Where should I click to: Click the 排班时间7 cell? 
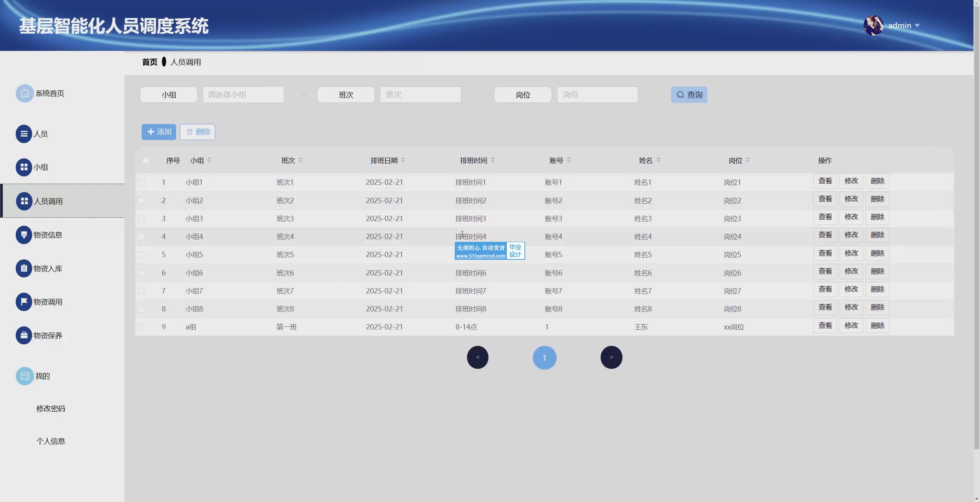coord(471,291)
